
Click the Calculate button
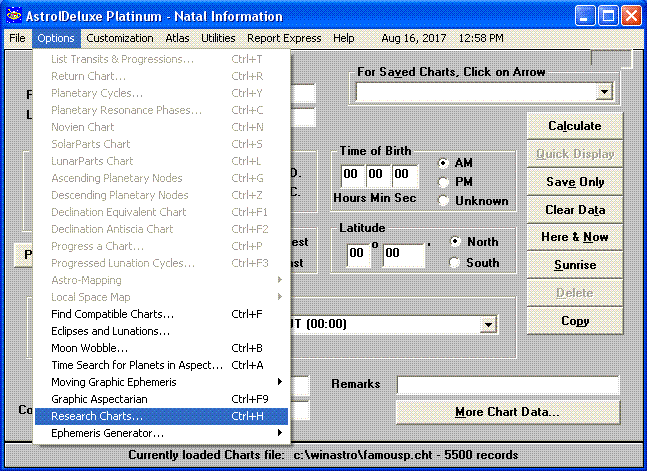click(x=575, y=126)
